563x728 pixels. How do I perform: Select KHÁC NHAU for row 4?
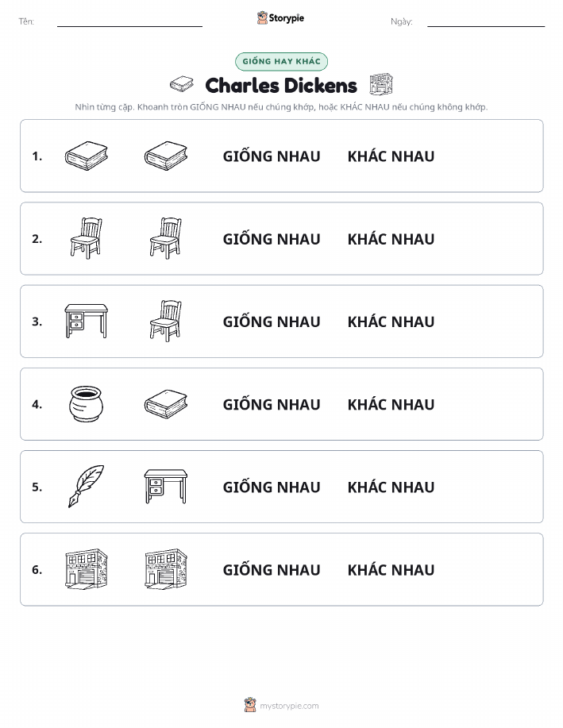coord(391,404)
